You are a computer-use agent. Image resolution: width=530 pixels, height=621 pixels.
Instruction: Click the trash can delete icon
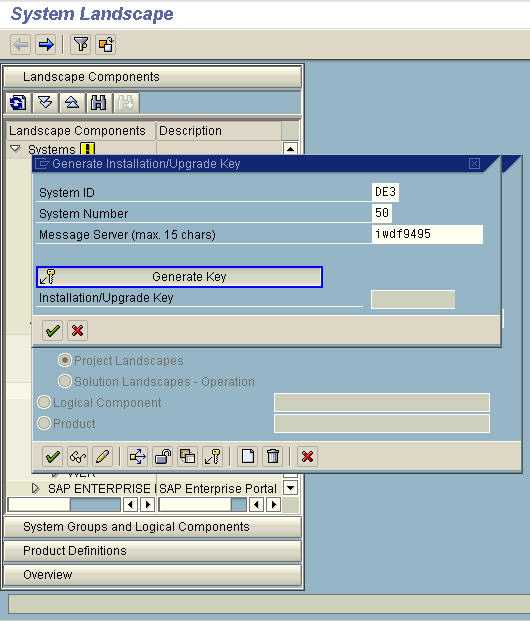click(x=273, y=457)
